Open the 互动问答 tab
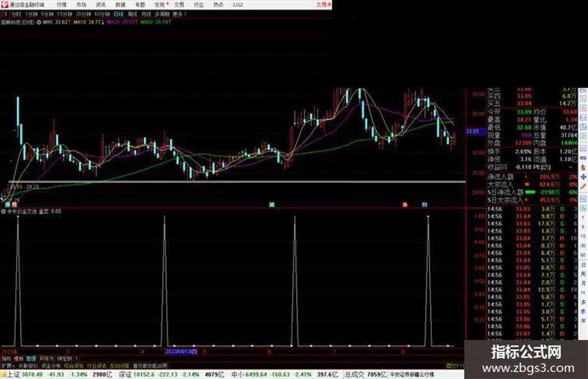 pos(119,365)
